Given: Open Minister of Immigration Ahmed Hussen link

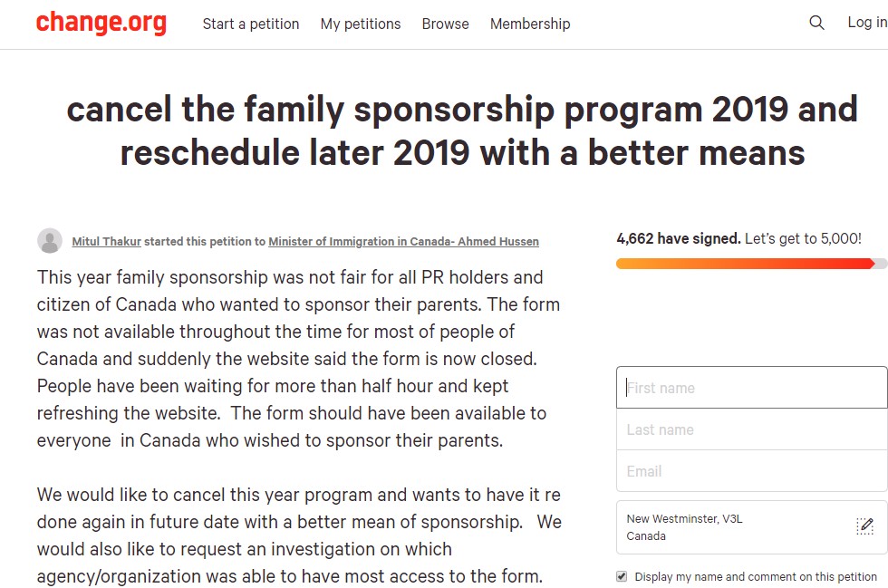Looking at the screenshot, I should pos(403,242).
